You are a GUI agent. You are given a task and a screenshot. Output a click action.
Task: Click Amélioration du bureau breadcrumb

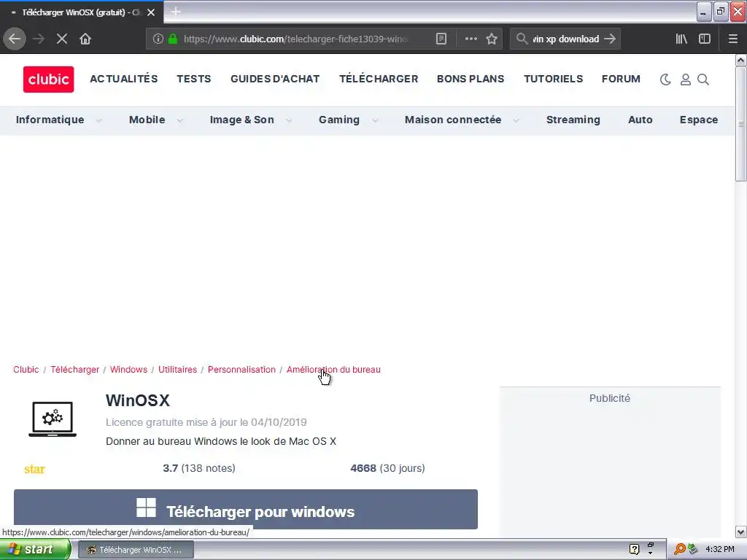click(333, 370)
